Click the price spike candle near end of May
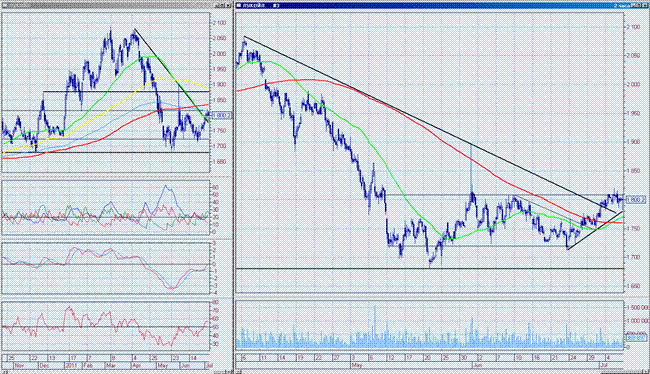The height and width of the screenshot is (374, 650). coord(471,168)
